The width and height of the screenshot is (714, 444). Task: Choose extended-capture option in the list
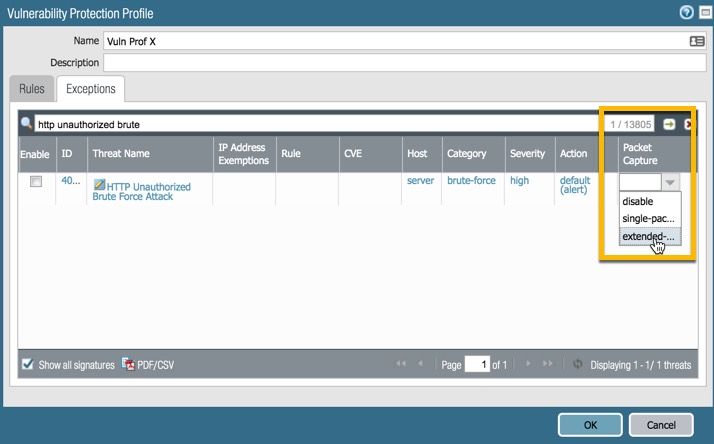(x=648, y=237)
